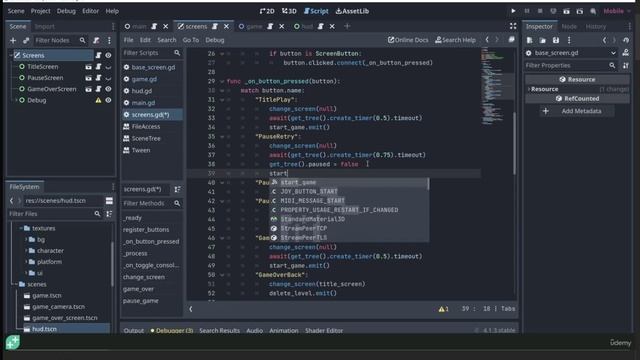Open the Go To menu
The image size is (640, 360).
click(191, 40)
